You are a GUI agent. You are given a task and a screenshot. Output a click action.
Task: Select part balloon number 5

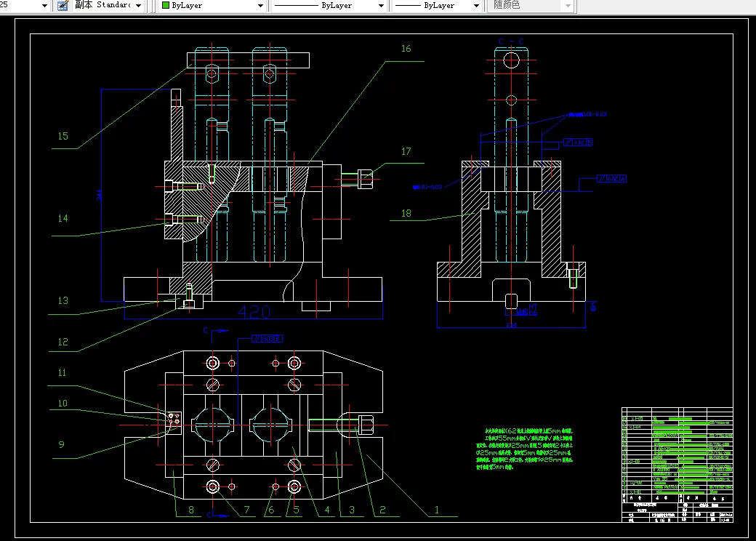[296, 510]
